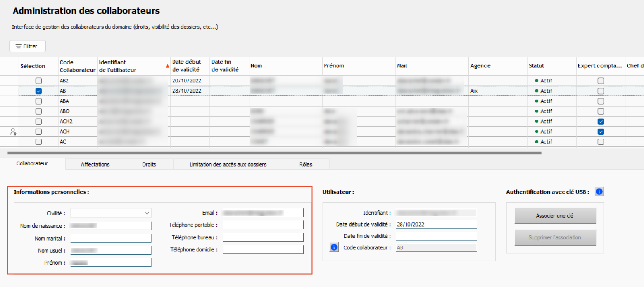
Task: Open the Civilité dropdown
Action: coord(147,213)
